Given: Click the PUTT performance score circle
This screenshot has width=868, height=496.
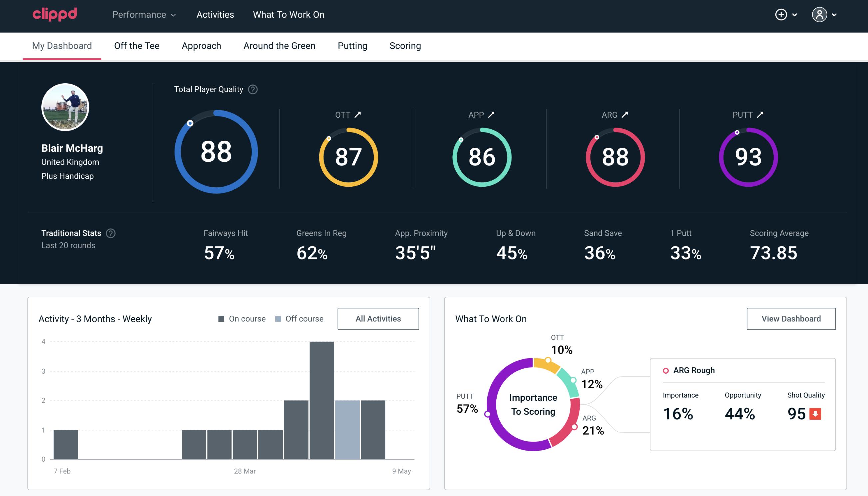Looking at the screenshot, I should pos(747,156).
